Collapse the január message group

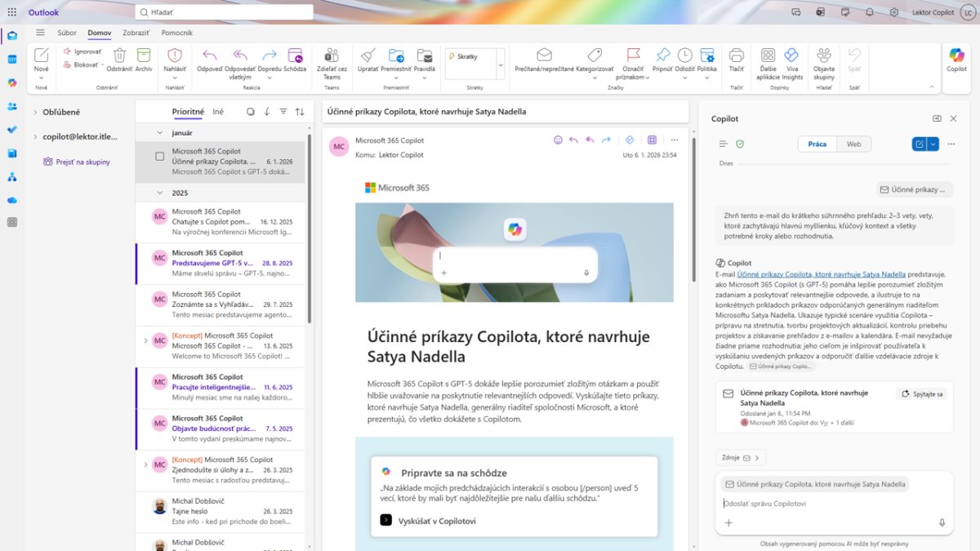[159, 132]
